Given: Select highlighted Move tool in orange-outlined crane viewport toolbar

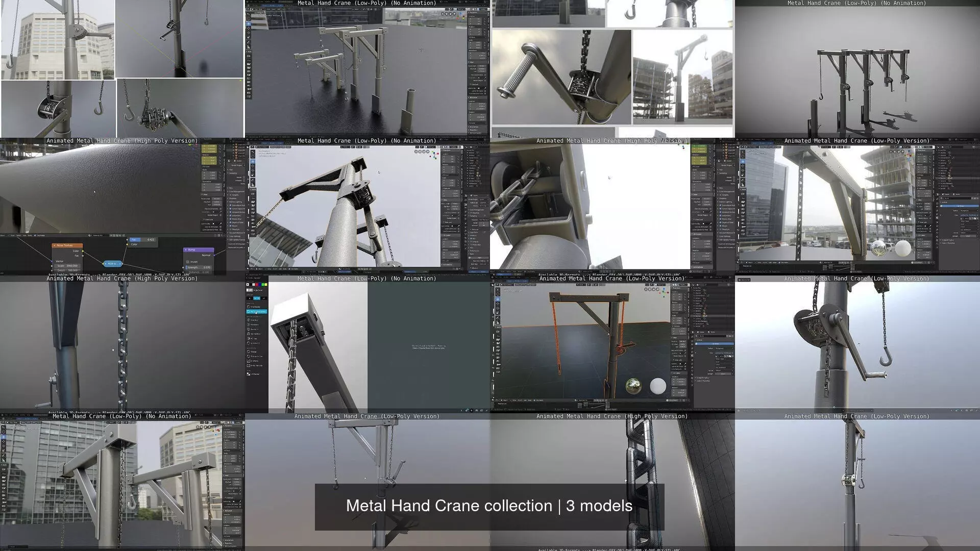Looking at the screenshot, I should (498, 299).
